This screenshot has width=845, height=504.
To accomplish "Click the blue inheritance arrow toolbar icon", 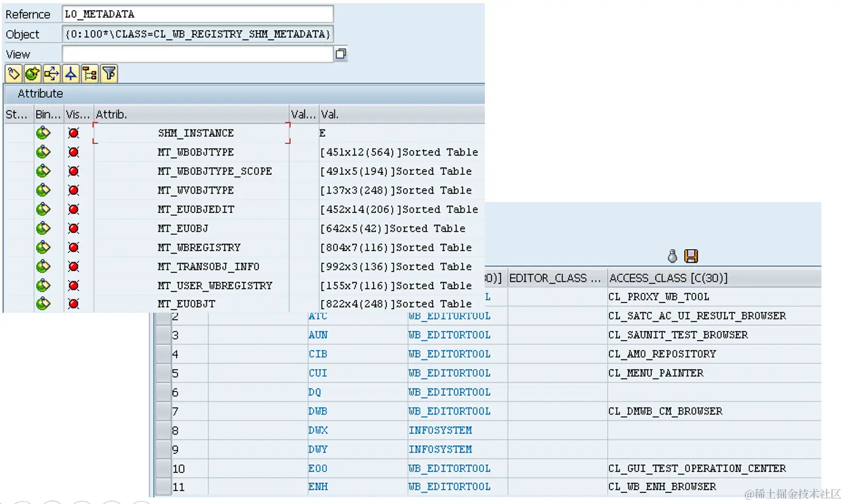I will 71,74.
